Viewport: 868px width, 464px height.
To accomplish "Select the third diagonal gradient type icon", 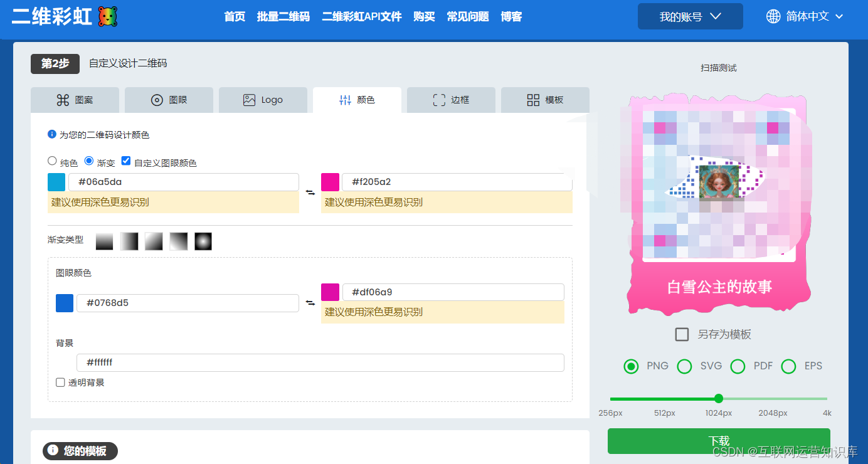I will tap(154, 241).
